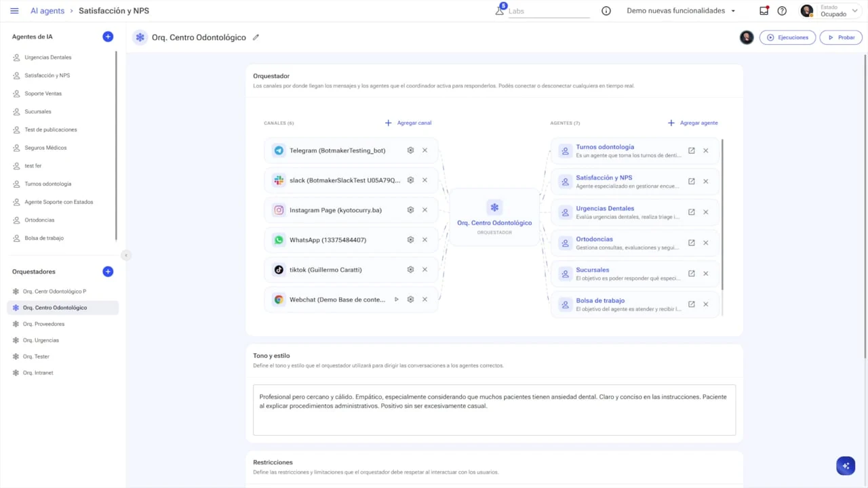Click the collaborator avatar near Ejecuciones
This screenshot has width=868, height=488.
[747, 37]
